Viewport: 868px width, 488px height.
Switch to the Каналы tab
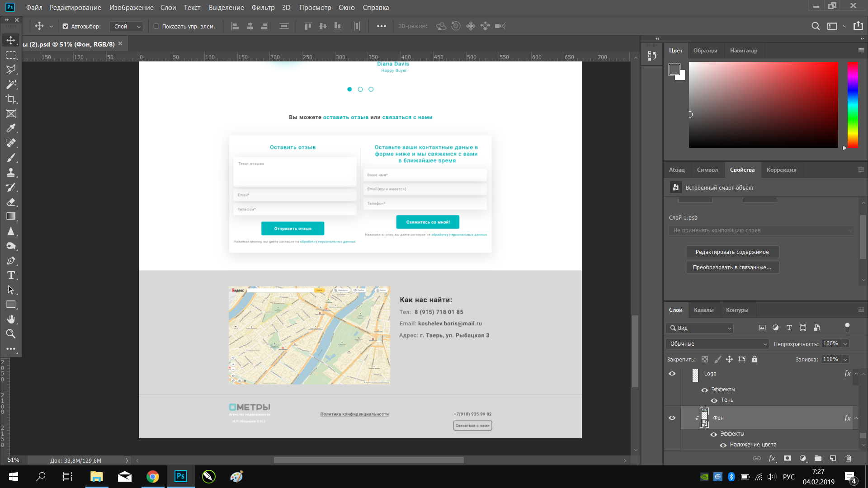(x=703, y=310)
